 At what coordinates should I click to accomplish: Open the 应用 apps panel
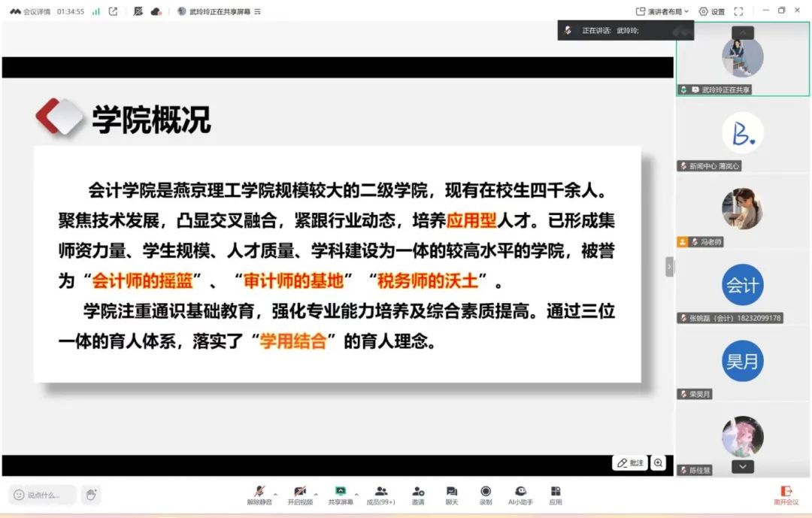556,494
